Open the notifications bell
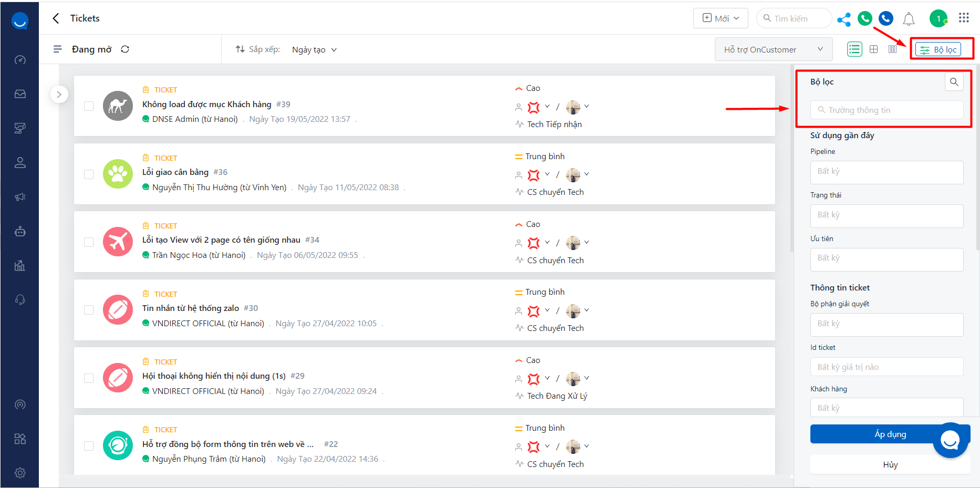 tap(909, 19)
